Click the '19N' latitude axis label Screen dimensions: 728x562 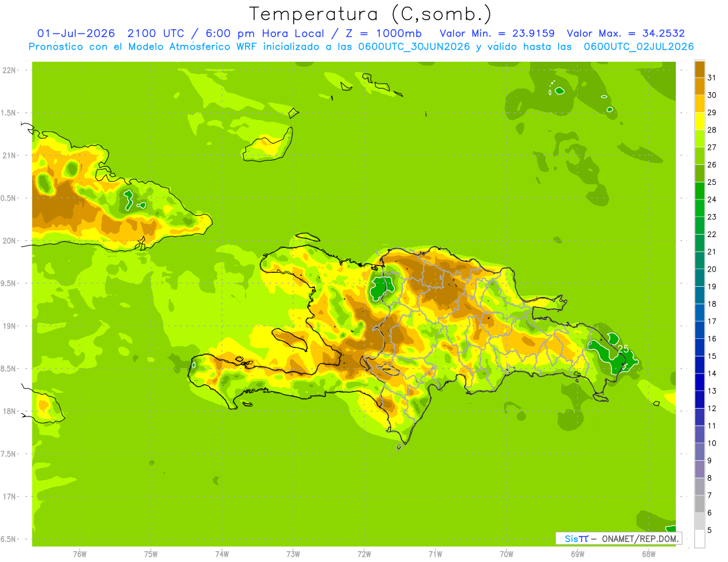click(x=8, y=326)
